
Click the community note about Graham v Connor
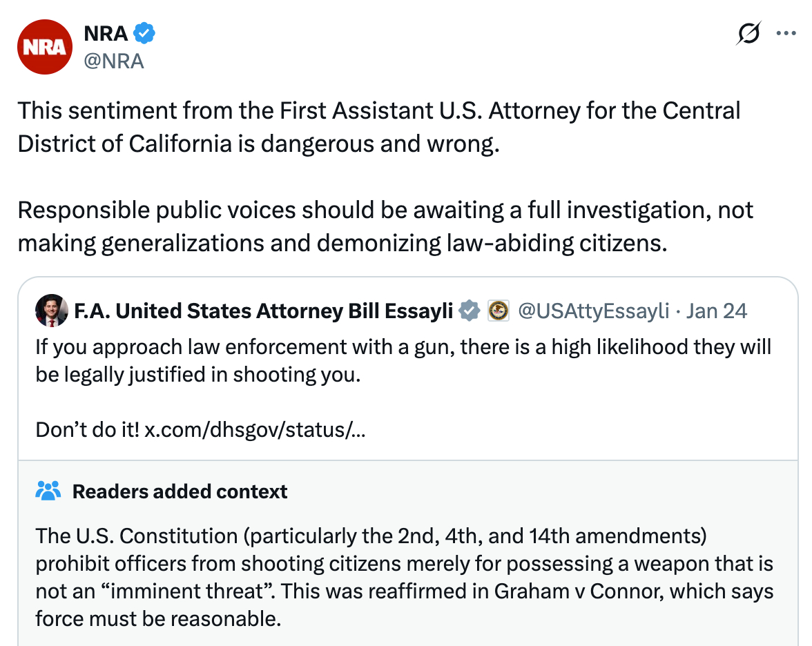click(404, 576)
